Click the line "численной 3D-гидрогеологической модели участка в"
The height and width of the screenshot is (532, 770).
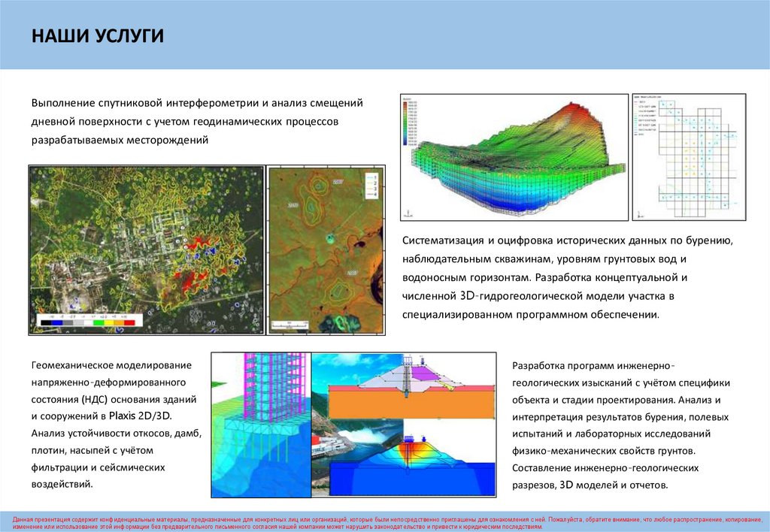coord(538,296)
